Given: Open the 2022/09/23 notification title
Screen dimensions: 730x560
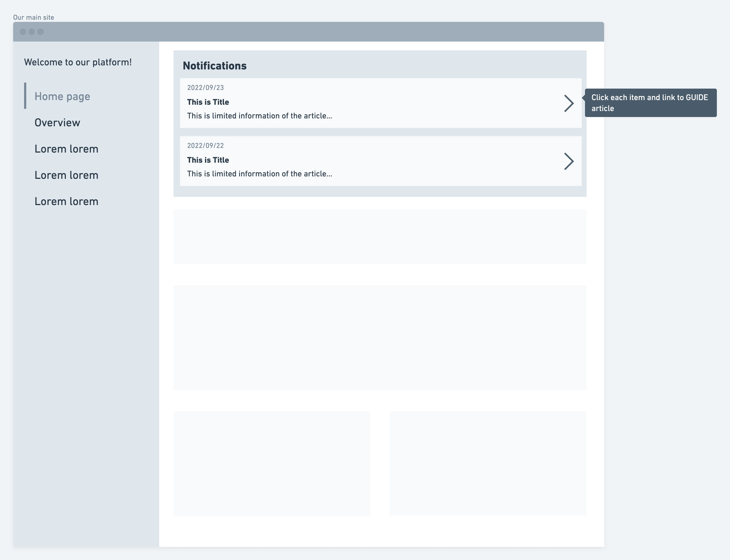Looking at the screenshot, I should pos(208,102).
